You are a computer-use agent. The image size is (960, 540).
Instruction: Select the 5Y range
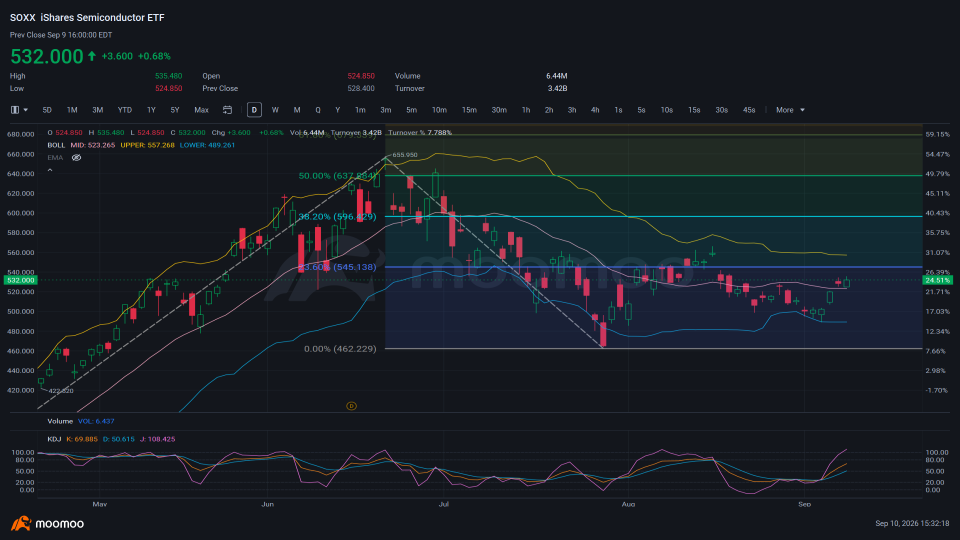pos(175,110)
